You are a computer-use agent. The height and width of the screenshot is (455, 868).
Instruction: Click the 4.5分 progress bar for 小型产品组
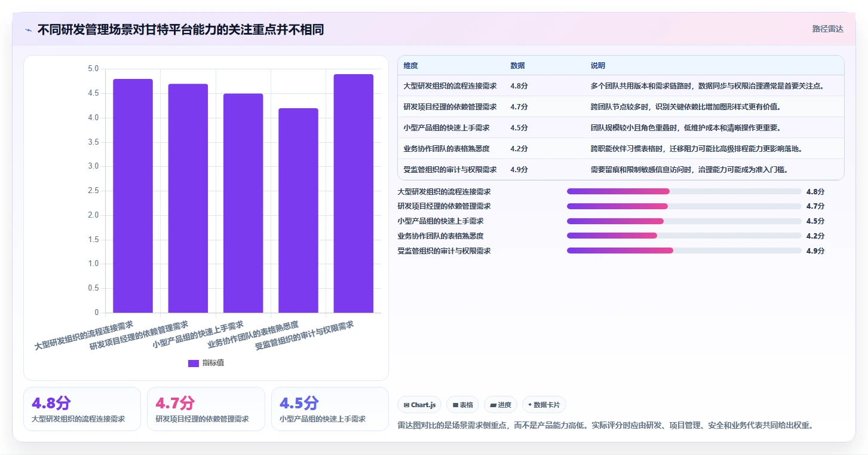click(684, 221)
